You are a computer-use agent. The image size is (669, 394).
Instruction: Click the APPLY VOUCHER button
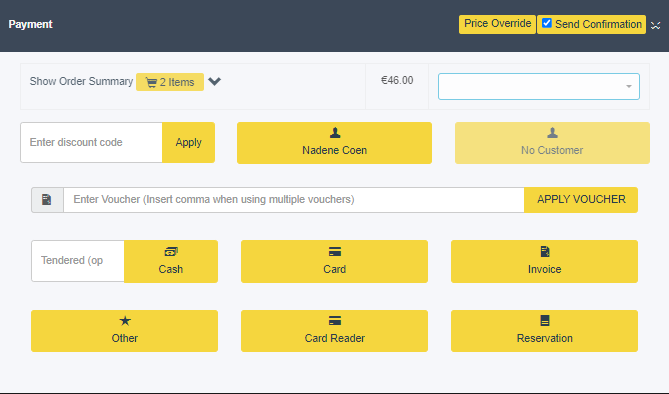(x=581, y=200)
